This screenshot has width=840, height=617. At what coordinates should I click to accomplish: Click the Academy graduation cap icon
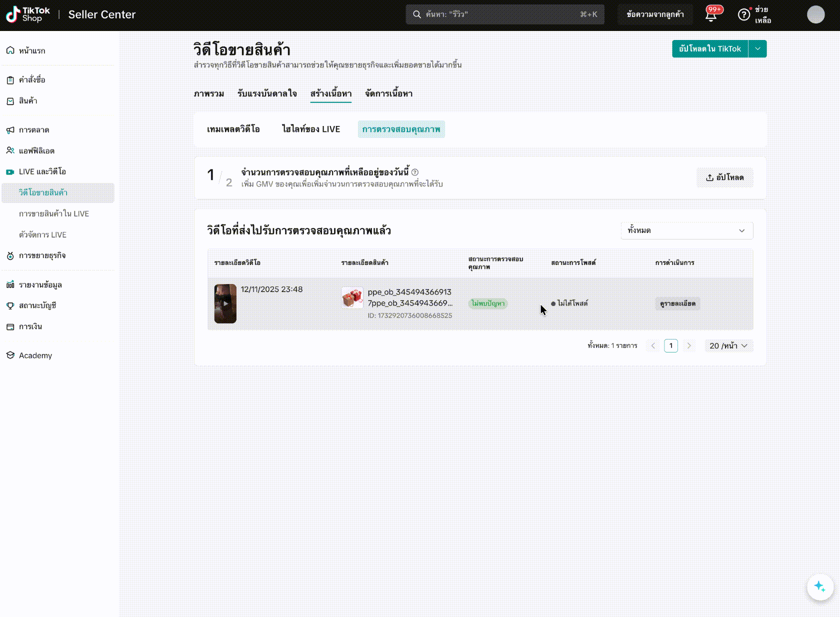click(x=10, y=355)
